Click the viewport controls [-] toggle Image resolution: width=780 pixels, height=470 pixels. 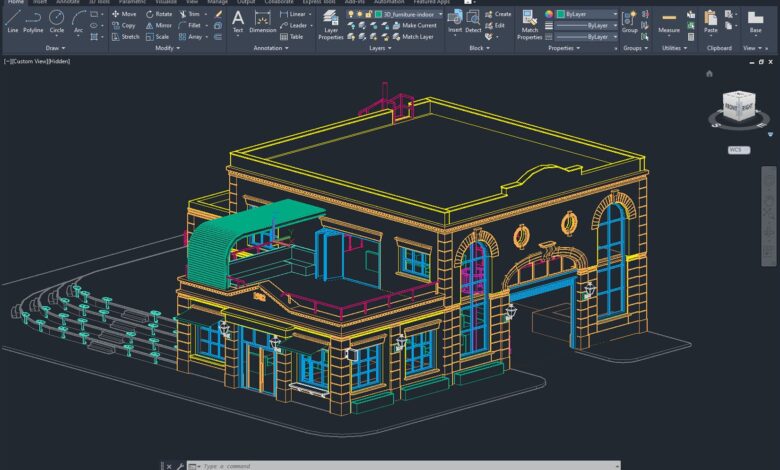[6, 61]
